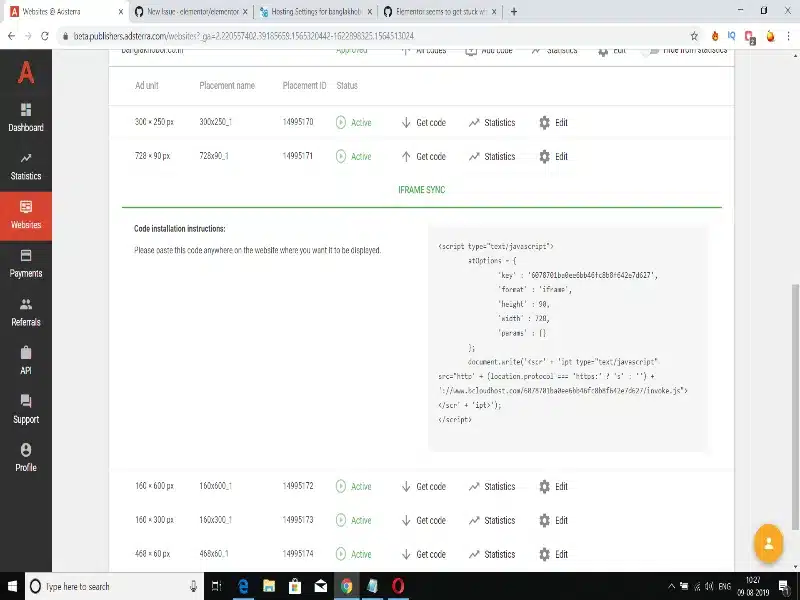The height and width of the screenshot is (600, 800).
Task: Switch to the Hosting Settings browser tab
Action: coord(316,11)
